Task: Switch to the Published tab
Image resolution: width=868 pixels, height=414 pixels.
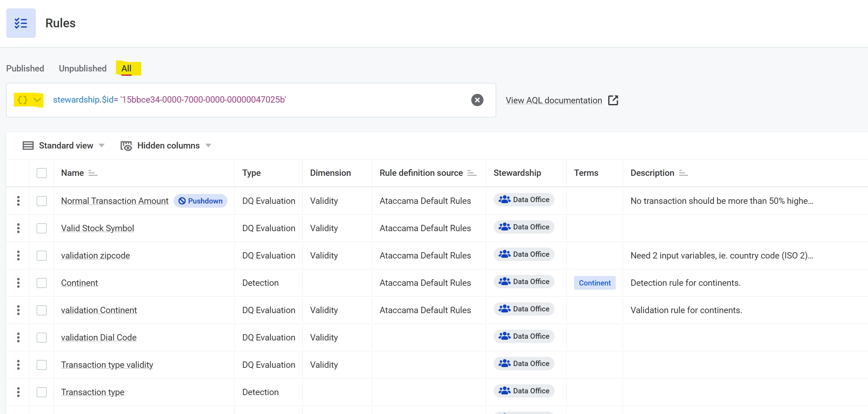Action: (x=25, y=68)
